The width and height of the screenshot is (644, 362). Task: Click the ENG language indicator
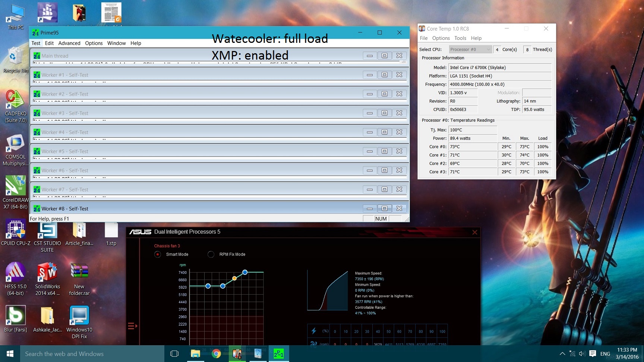click(x=605, y=354)
